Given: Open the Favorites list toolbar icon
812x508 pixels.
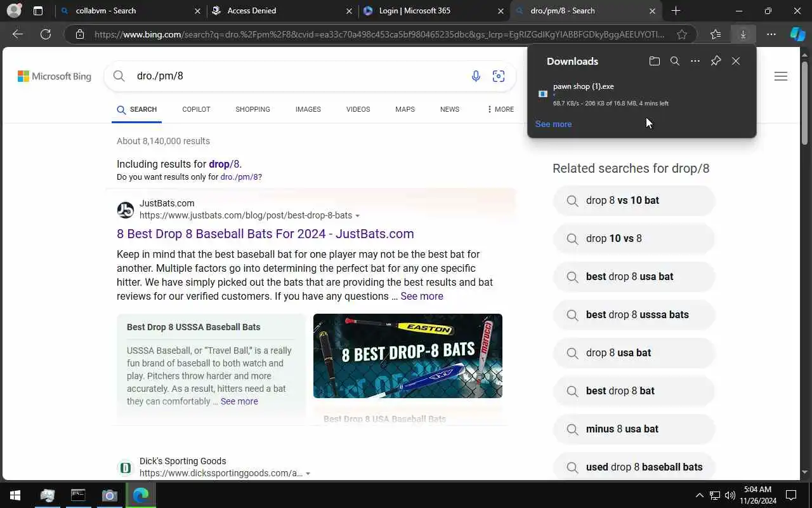Looking at the screenshot, I should 716,34.
